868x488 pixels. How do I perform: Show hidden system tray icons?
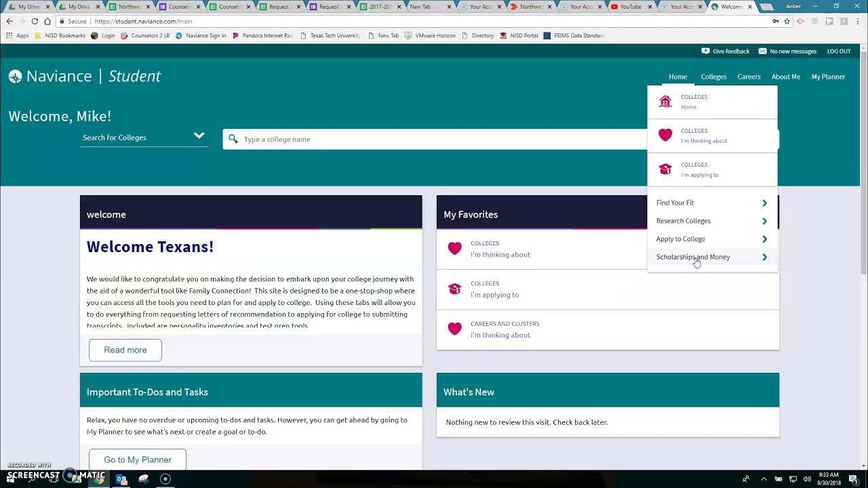tap(764, 479)
